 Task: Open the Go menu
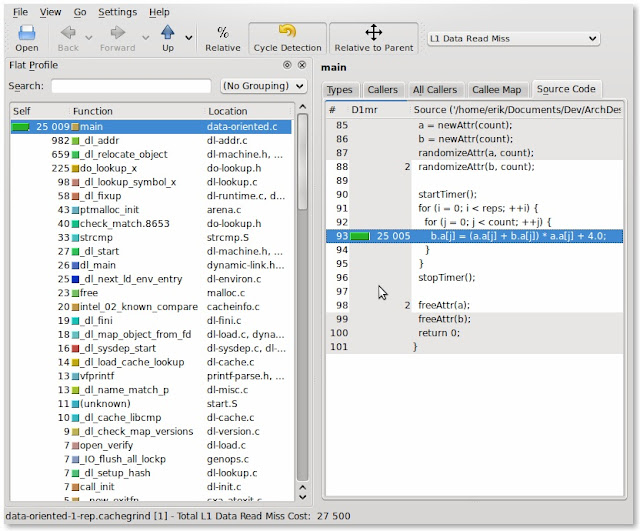[x=80, y=12]
